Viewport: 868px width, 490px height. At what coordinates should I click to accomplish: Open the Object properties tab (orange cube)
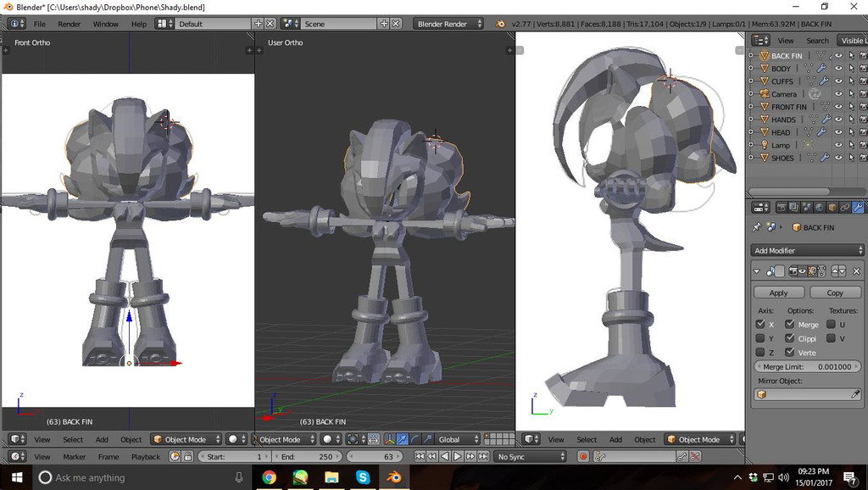click(x=832, y=208)
